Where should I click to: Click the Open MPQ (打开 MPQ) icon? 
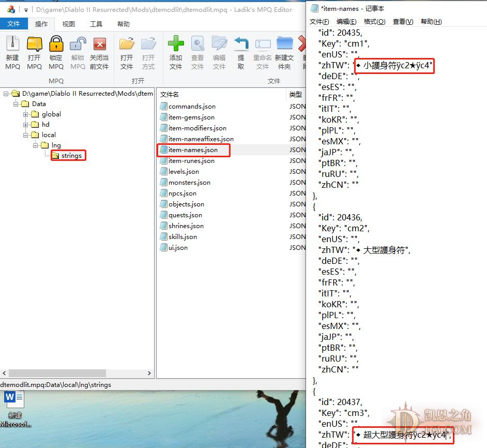click(35, 43)
